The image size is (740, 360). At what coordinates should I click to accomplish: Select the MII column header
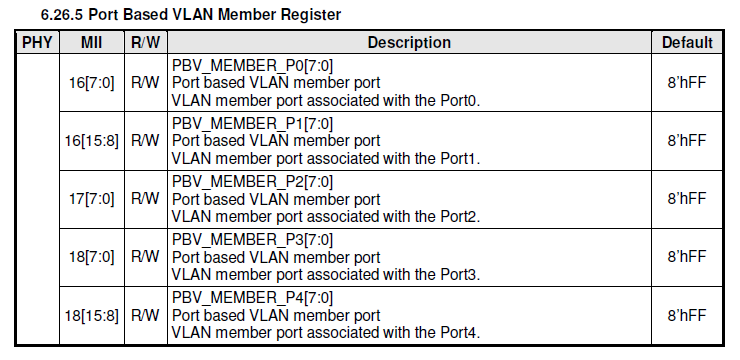92,43
